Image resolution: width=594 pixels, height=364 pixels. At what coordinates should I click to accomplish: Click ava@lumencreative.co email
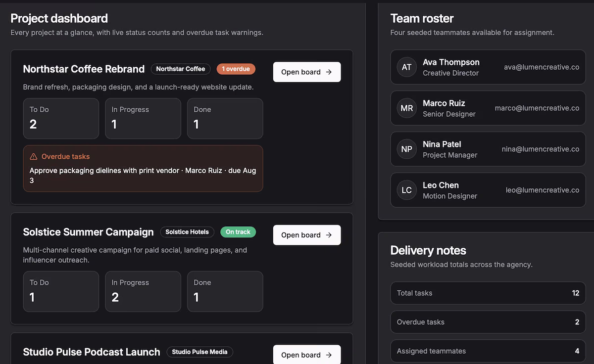tap(542, 67)
